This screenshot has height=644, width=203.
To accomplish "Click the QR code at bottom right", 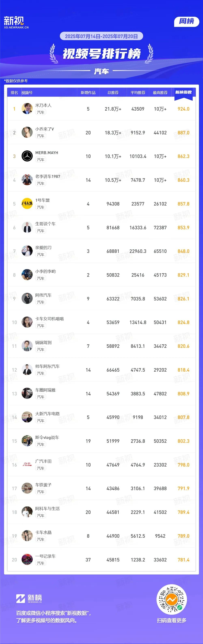I will 172,599.
